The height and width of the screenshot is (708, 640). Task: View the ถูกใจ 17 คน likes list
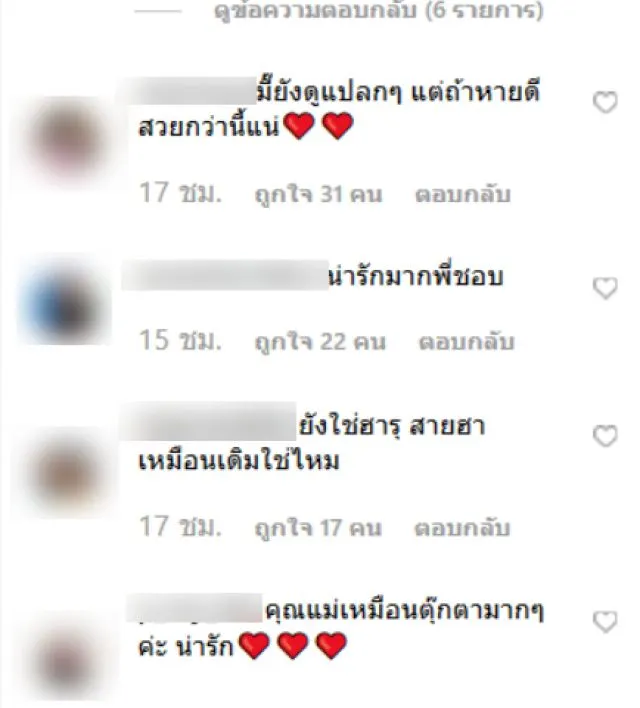click(x=318, y=528)
